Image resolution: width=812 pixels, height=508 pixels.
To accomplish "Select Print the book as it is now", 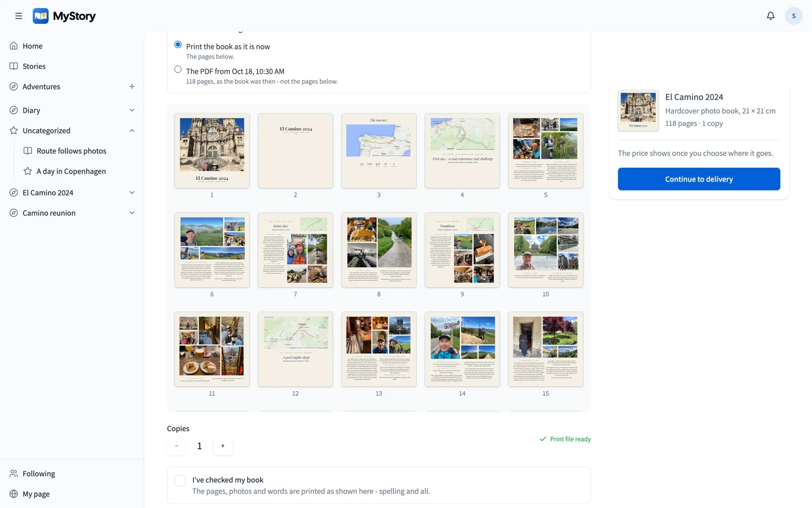I will [178, 45].
